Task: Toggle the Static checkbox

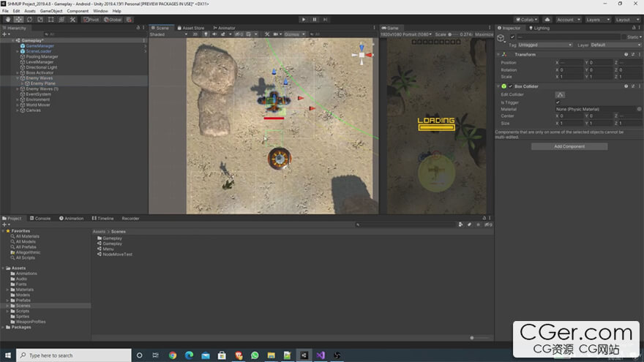Action: (624, 37)
